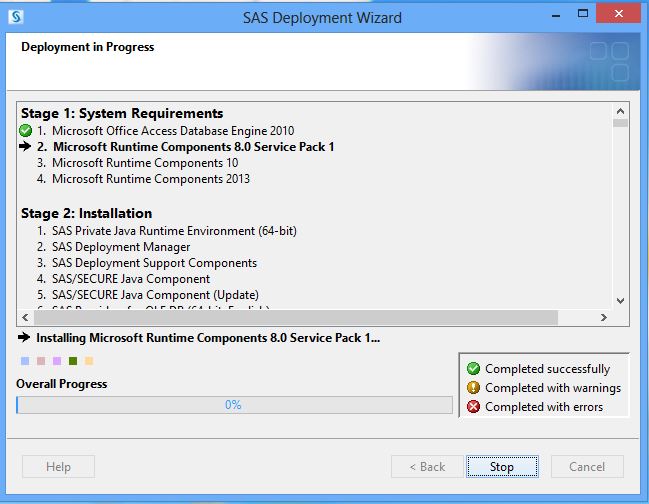Click 'Stage 2: Installation' heading
This screenshot has width=649, height=504.
[x=87, y=213]
